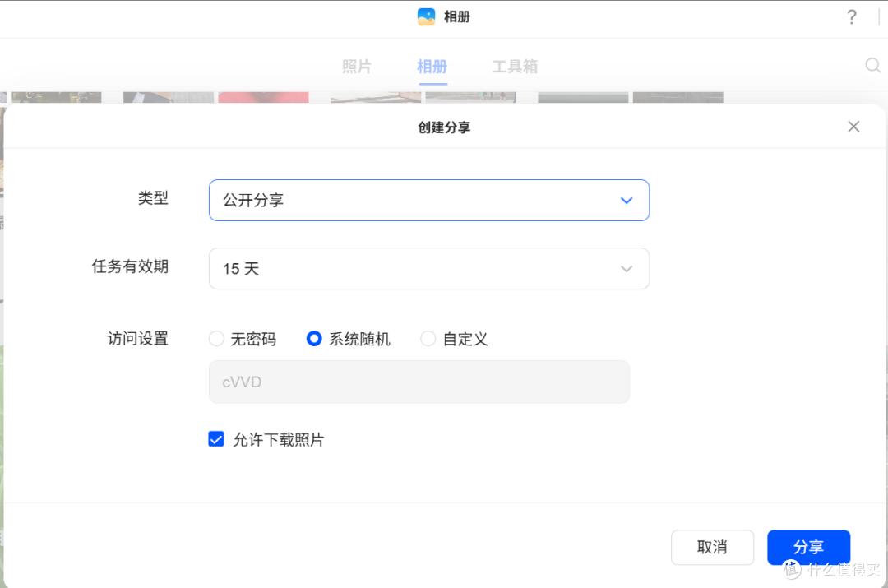Choose the custom password radio option
This screenshot has height=588, width=888.
tap(428, 339)
